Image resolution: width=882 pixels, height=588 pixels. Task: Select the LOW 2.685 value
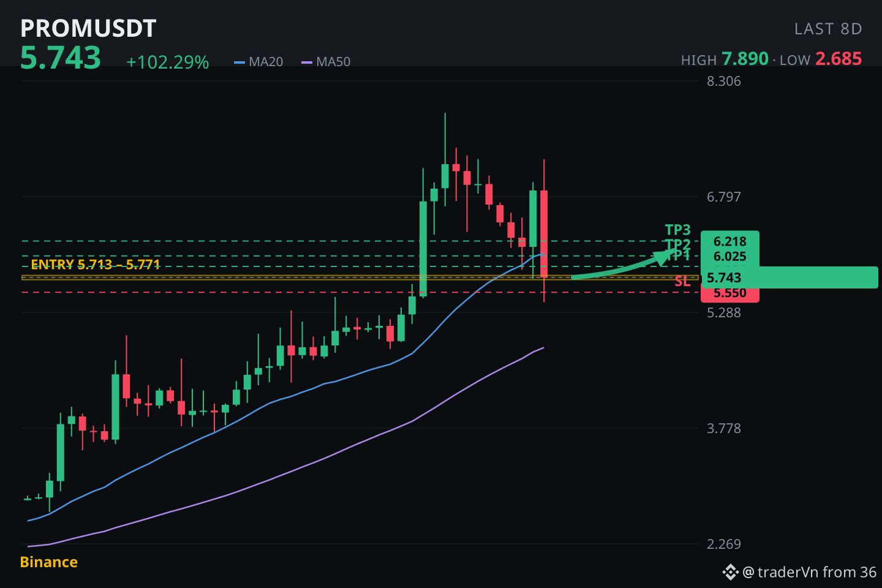click(839, 59)
